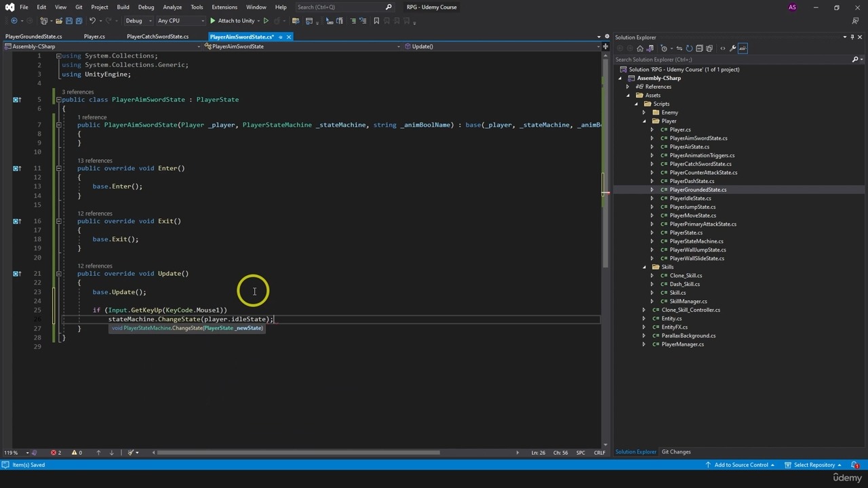Toggle Preview Selected Items icon
Viewport: 868px width, 488px height.
(743, 48)
